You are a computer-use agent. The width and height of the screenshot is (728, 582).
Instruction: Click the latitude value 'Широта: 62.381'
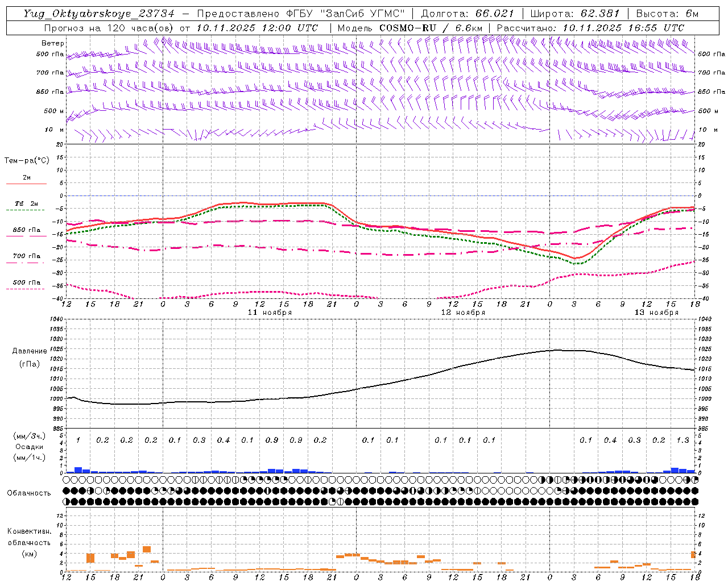click(x=575, y=14)
